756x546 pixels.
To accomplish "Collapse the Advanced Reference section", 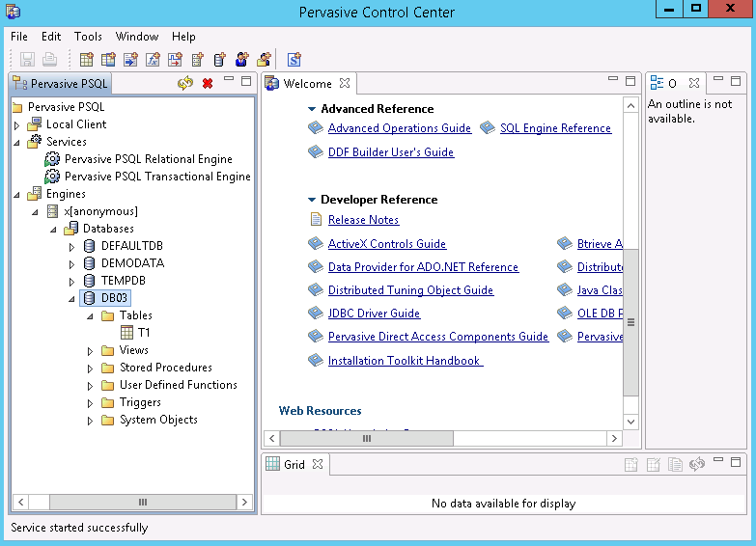I will [312, 109].
